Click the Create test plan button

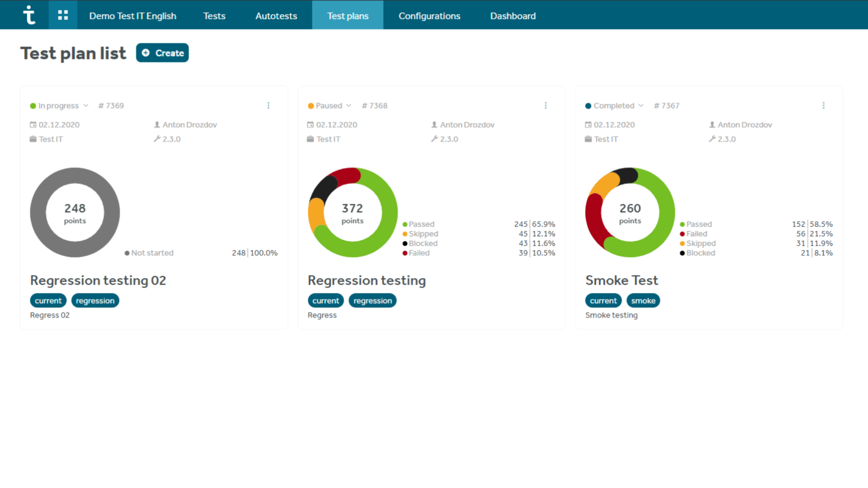click(x=162, y=53)
